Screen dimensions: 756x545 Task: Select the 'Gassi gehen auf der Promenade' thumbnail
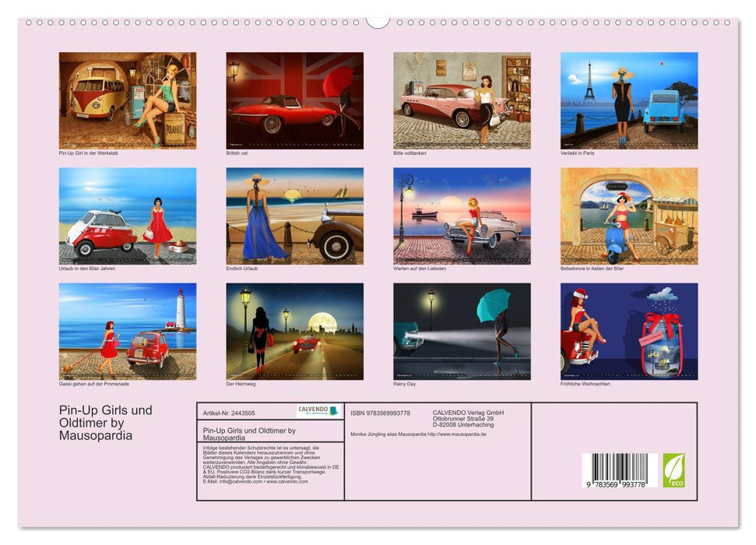click(127, 332)
